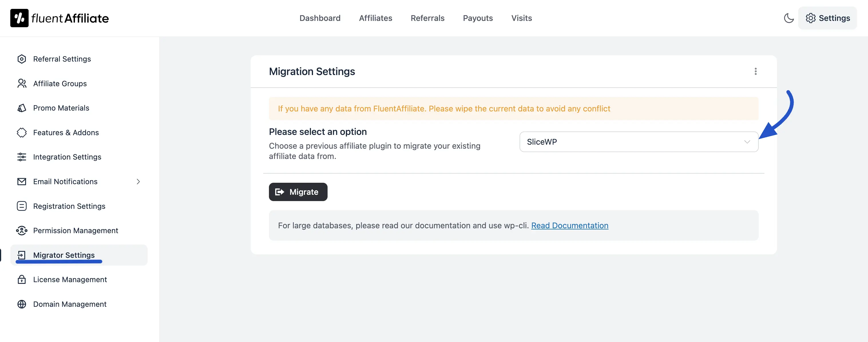Screen dimensions: 868x342
Task: Click the Affiliate Groups people icon
Action: (21, 83)
